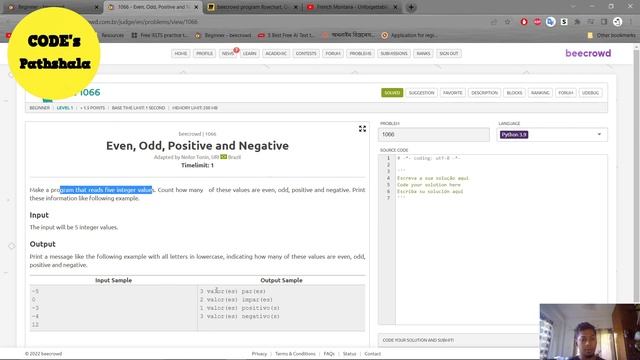Click the FAQs footer link
This screenshot has width=640, height=360.
tap(329, 354)
